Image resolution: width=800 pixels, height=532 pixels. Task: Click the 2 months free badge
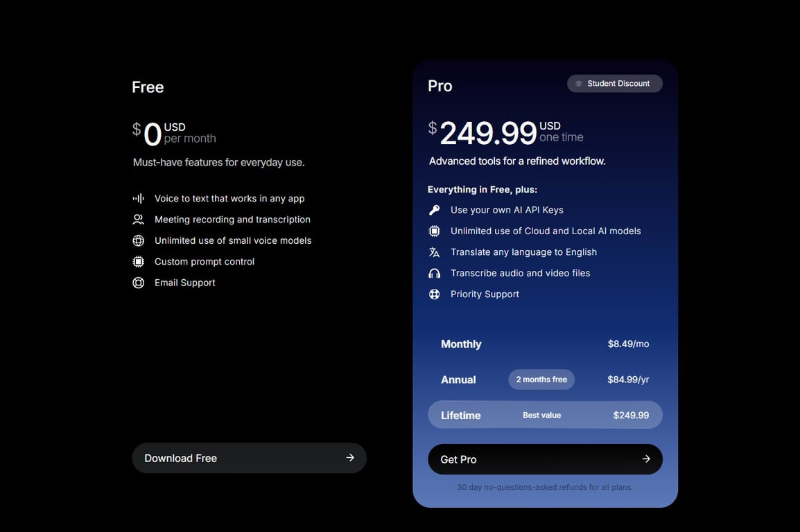[541, 380]
